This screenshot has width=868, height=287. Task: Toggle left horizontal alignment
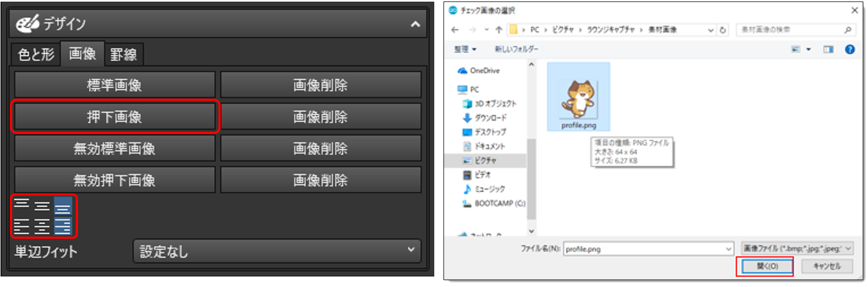[22, 226]
